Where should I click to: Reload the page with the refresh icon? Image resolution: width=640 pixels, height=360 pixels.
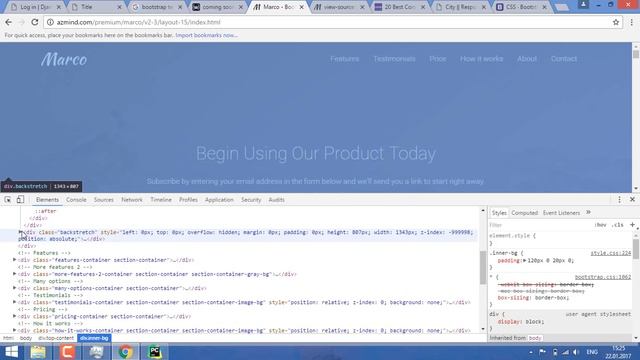pos(35,22)
